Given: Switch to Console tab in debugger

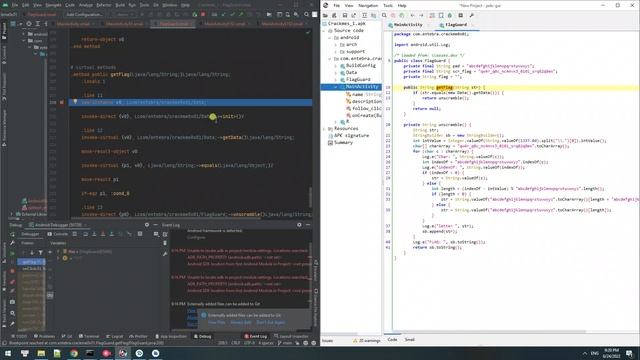Looking at the screenshot, I should [58, 234].
